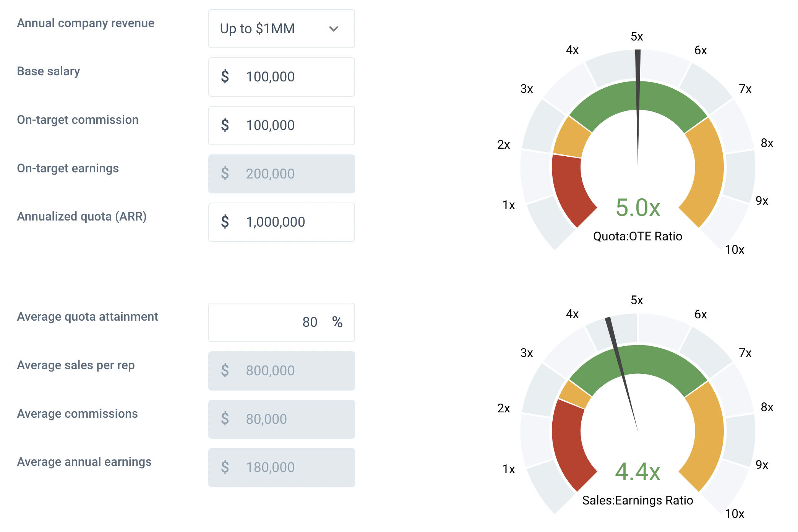
Task: Click the 'Average quota attainment' label
Action: point(88,317)
